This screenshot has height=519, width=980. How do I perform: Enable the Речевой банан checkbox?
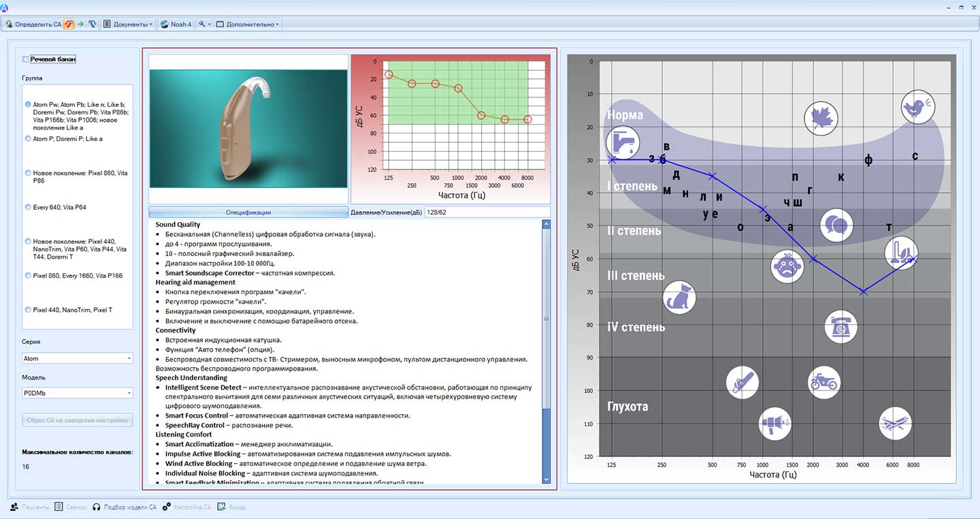coord(26,59)
